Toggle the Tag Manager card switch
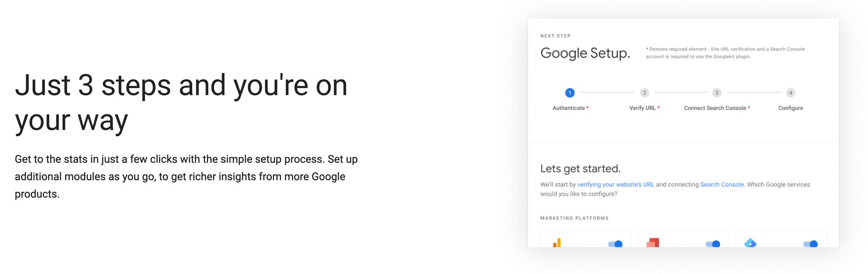868x274 pixels. point(810,244)
